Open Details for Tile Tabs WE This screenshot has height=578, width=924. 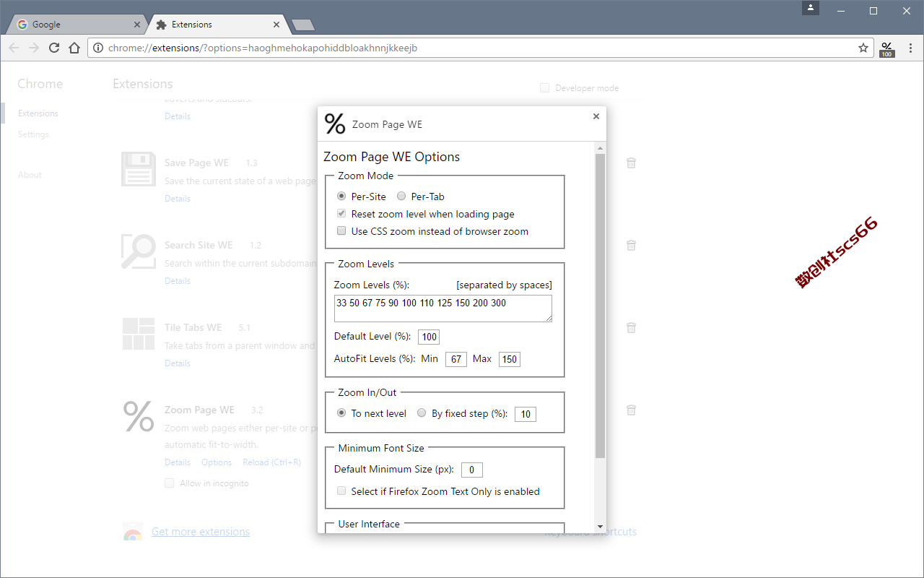(178, 363)
